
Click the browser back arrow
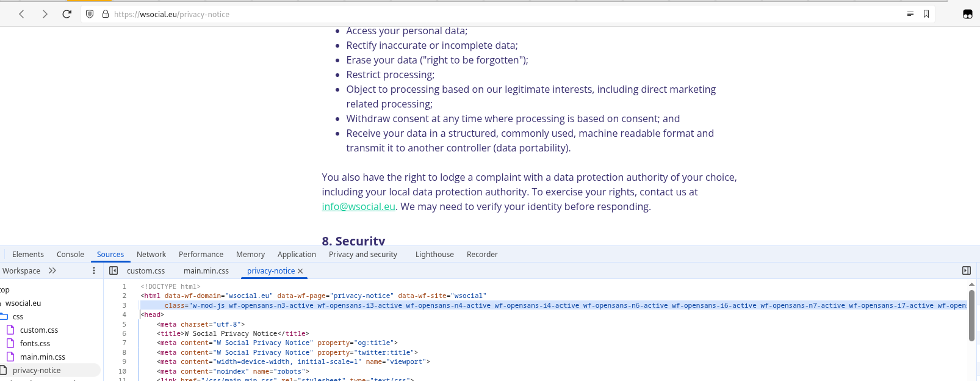click(x=22, y=14)
